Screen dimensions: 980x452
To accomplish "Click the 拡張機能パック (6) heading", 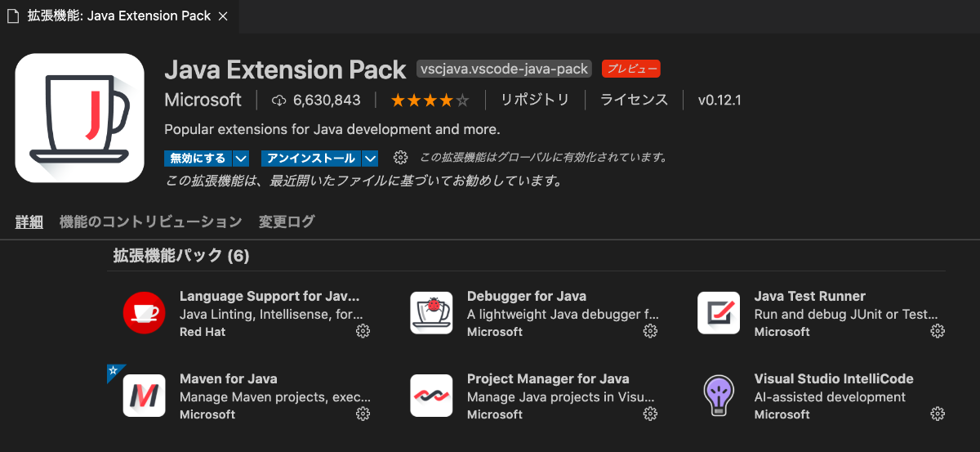I will click(181, 256).
